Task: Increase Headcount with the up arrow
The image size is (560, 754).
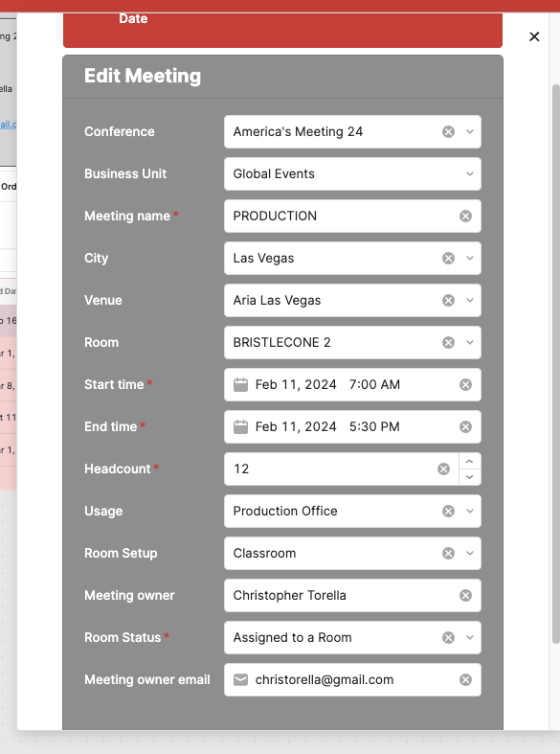Action: 470,461
